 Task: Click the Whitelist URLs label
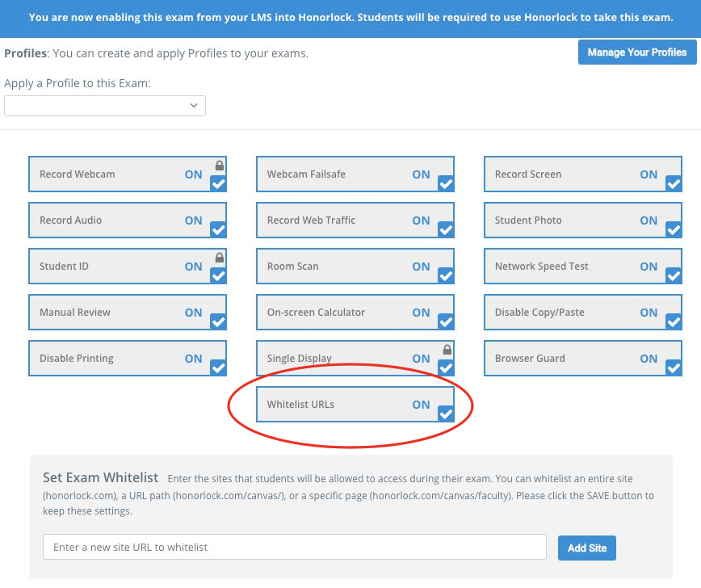coord(300,404)
